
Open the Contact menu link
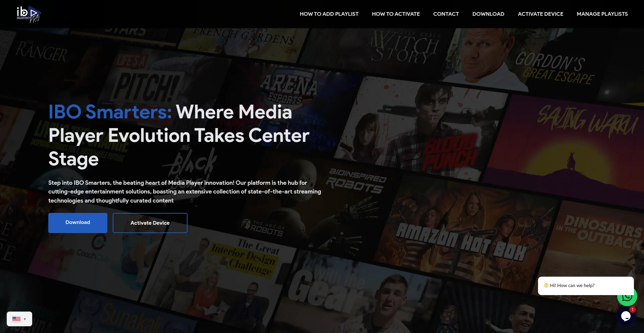click(x=446, y=14)
